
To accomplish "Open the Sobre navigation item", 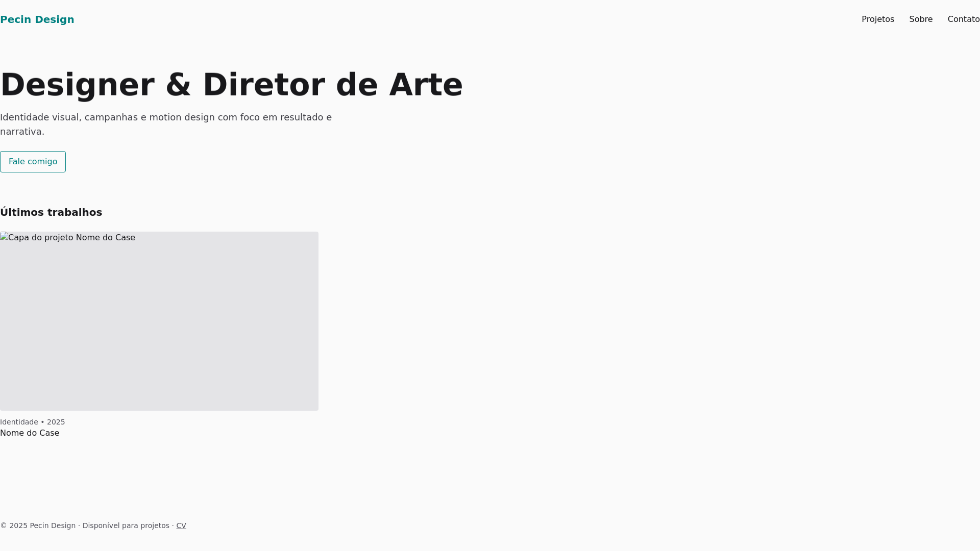I will point(921,19).
